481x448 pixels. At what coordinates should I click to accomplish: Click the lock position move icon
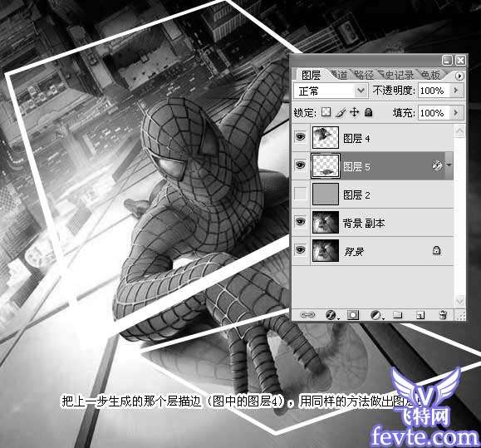coord(355,112)
